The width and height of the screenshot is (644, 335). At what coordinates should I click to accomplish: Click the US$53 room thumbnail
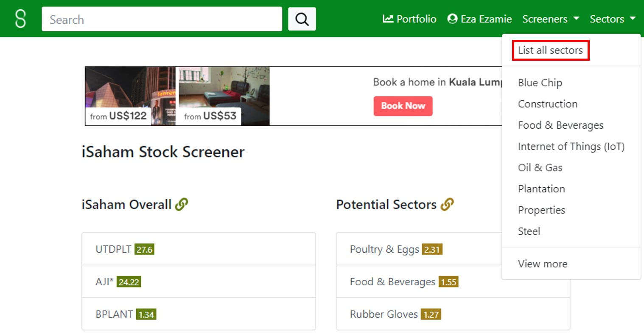[x=224, y=96]
